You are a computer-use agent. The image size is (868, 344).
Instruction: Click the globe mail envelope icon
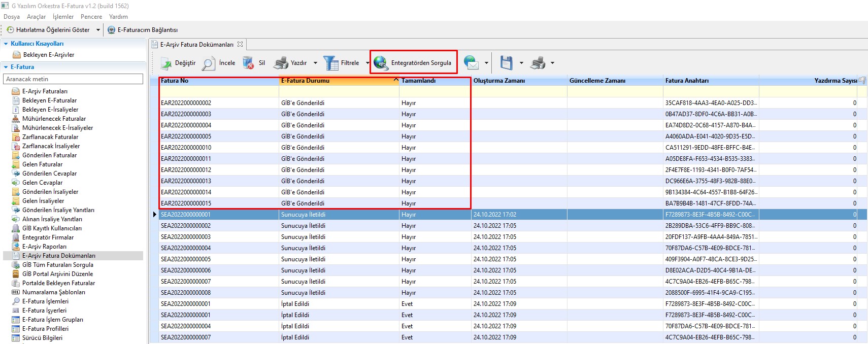tap(471, 63)
